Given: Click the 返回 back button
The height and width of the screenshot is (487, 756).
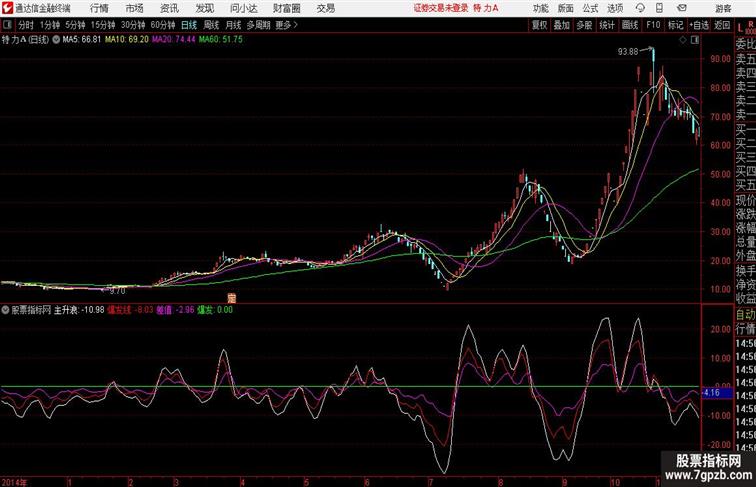Looking at the screenshot, I should [722, 25].
